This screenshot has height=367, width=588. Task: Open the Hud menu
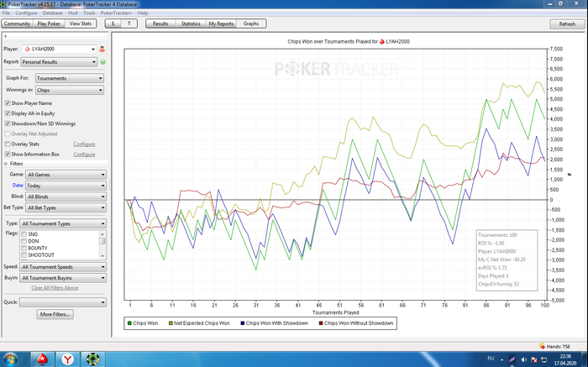point(73,13)
